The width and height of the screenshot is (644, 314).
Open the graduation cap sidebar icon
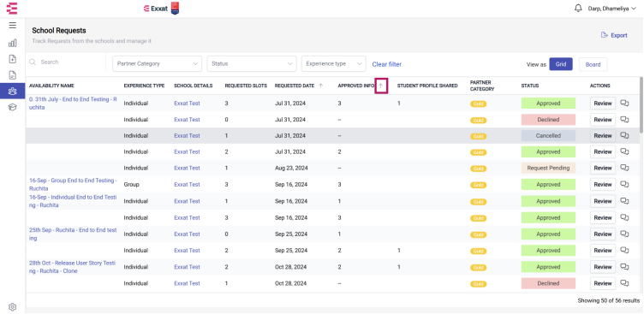tap(12, 107)
